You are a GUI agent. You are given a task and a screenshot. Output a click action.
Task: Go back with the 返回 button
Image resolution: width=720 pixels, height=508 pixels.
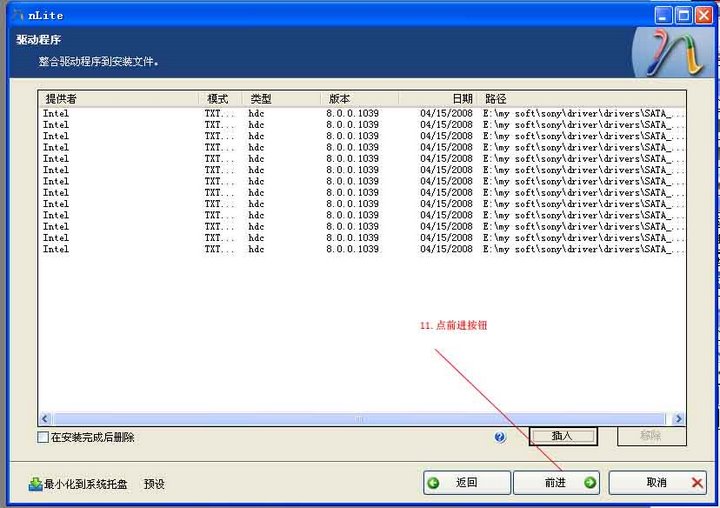tap(467, 482)
